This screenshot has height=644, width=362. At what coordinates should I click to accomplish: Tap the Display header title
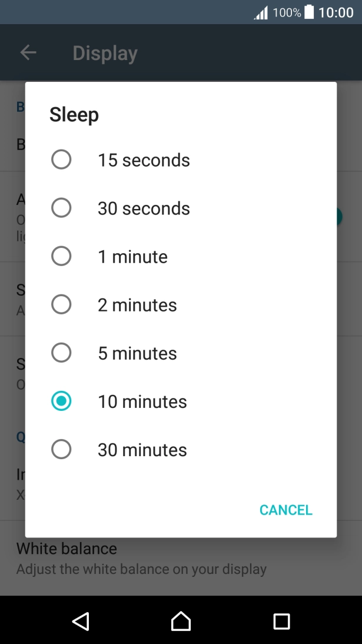[x=105, y=52]
